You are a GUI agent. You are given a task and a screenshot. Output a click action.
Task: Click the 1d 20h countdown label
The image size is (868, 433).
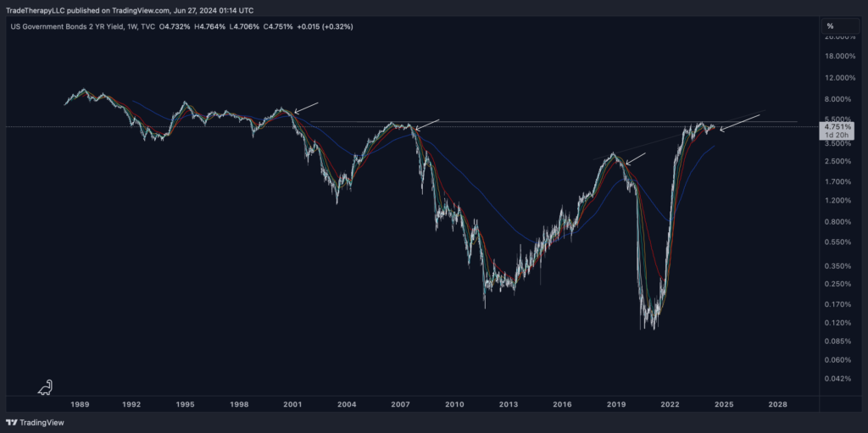835,136
